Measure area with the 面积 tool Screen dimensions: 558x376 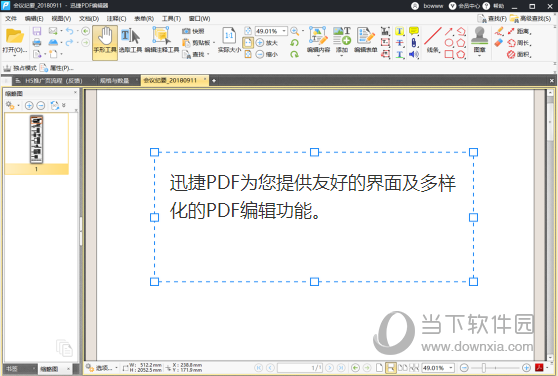tap(520, 54)
